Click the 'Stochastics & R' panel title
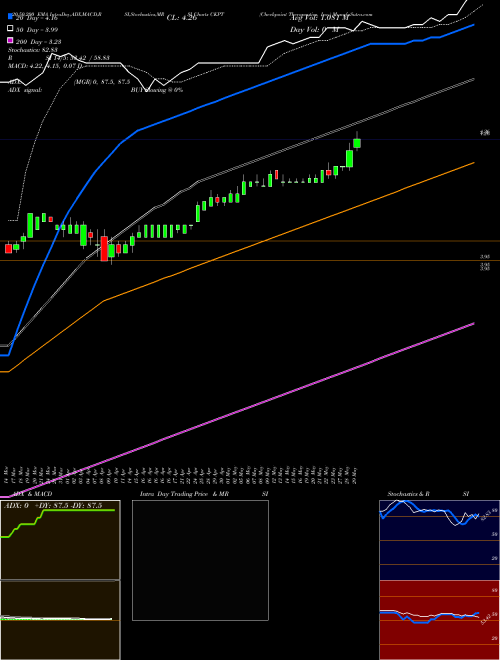This screenshot has width=500, height=660. coord(409,494)
